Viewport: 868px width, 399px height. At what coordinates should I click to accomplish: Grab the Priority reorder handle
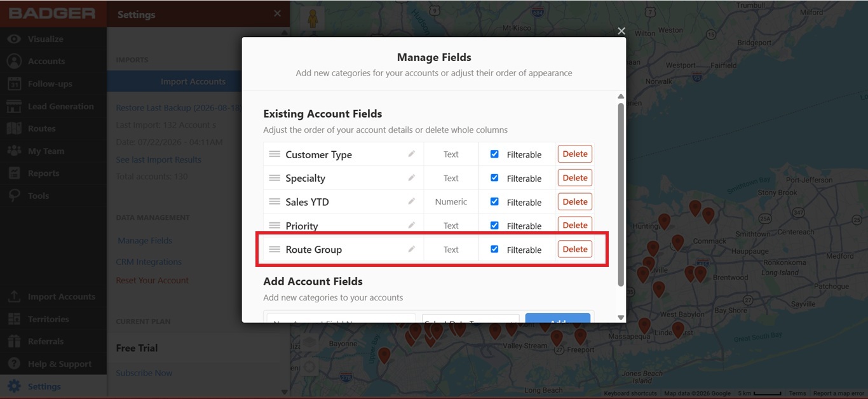pos(275,226)
